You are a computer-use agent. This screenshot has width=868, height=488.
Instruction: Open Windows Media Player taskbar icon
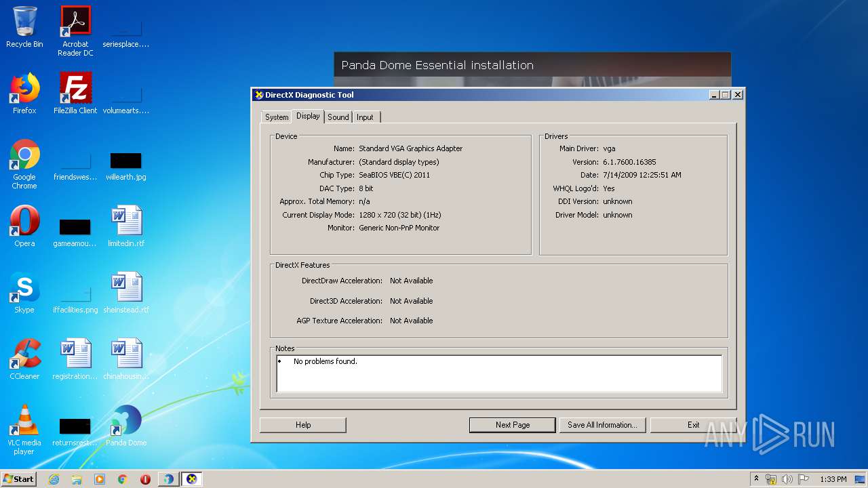(100, 479)
